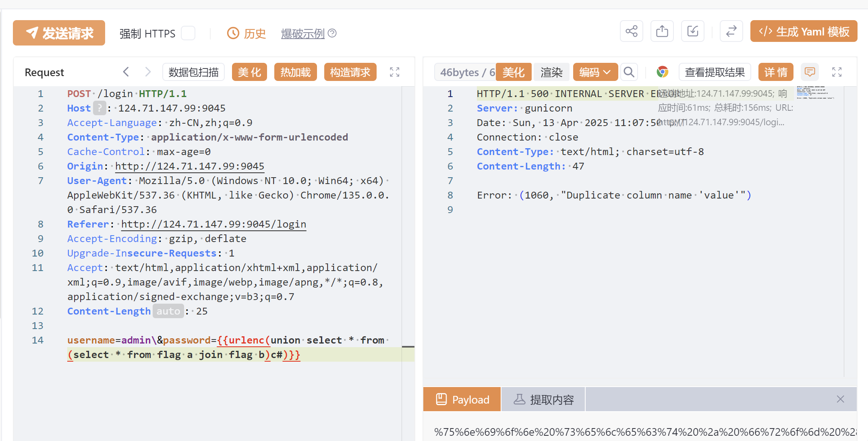Click the Connection: close response header
Image resolution: width=868 pixels, height=441 pixels.
pos(528,137)
